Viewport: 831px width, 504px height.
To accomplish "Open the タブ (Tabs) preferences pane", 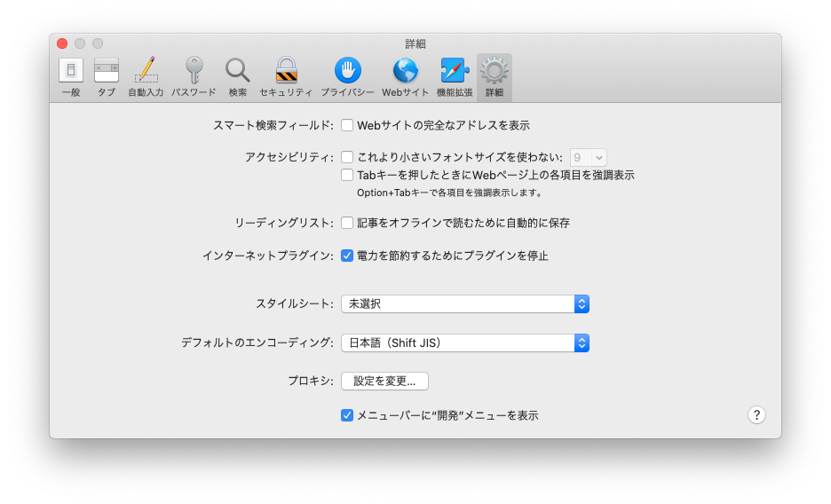I will pos(106,77).
